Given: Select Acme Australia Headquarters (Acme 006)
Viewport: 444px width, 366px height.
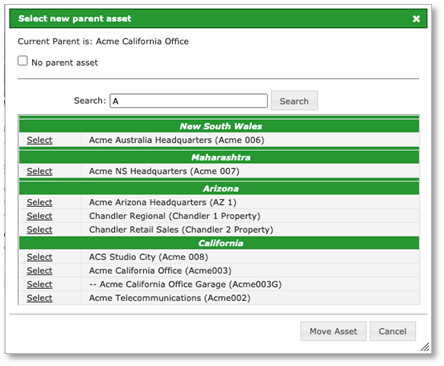Looking at the screenshot, I should click(x=39, y=140).
